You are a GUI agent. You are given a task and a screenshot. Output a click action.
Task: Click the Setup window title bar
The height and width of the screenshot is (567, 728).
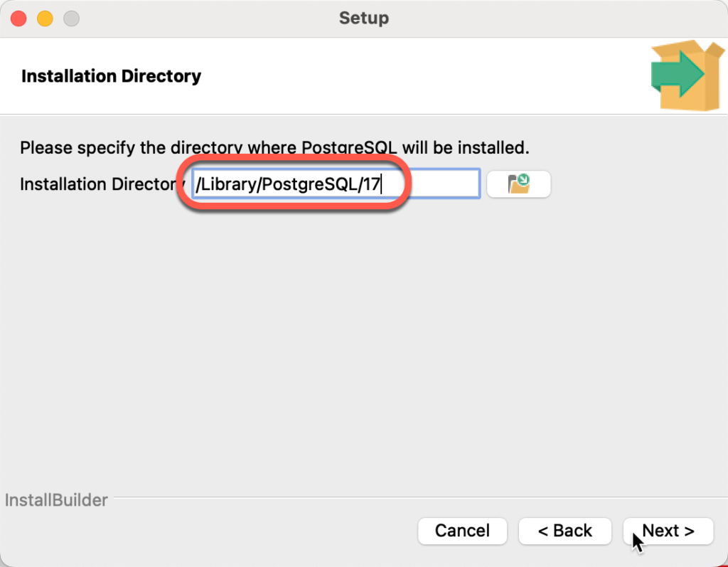point(364,18)
